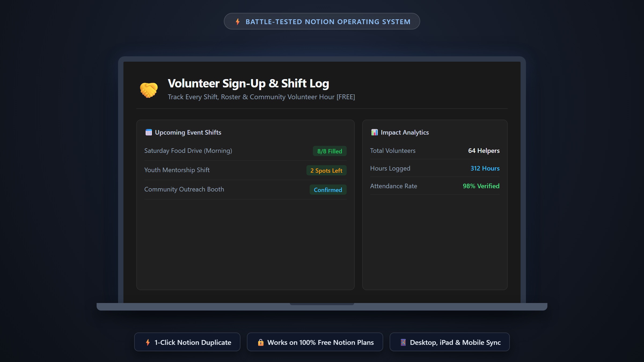Click the Desktop, iPad & Mobile Sync button
Image resolution: width=644 pixels, height=362 pixels.
tap(449, 342)
